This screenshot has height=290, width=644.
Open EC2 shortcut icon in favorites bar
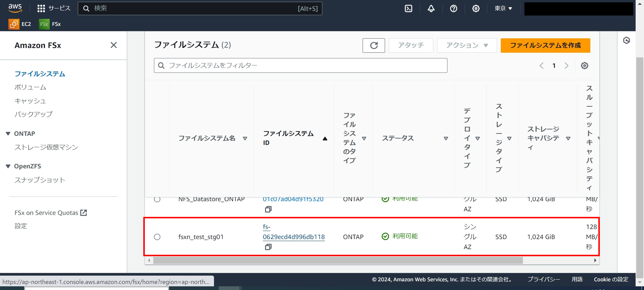14,24
